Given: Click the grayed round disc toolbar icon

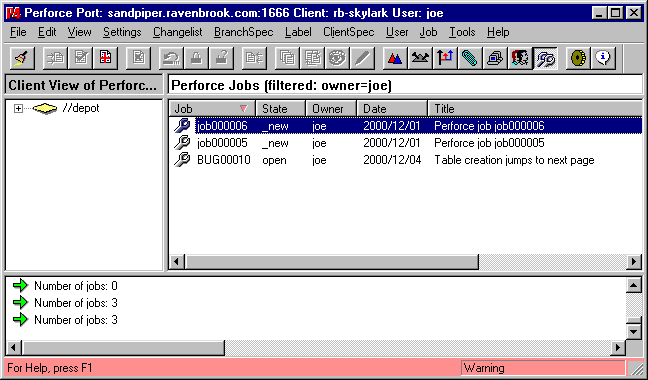Looking at the screenshot, I should (x=337, y=58).
